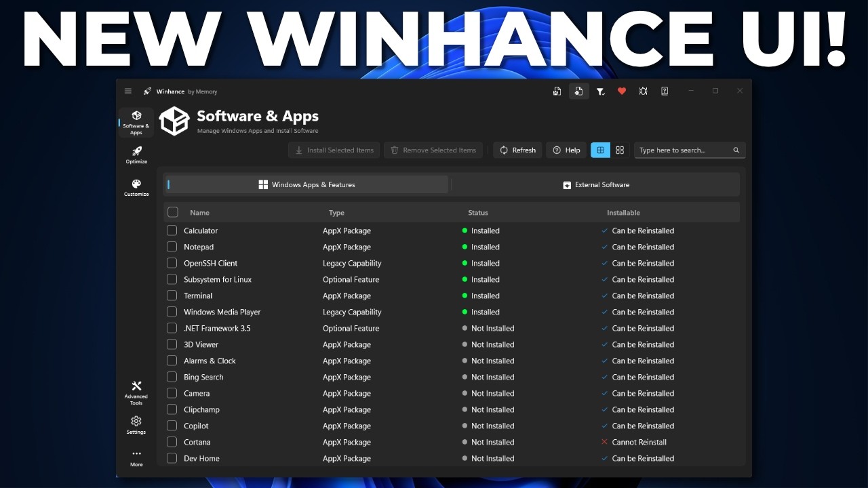Viewport: 868px width, 488px height.
Task: Click Not Installed status for Camera
Action: point(492,393)
